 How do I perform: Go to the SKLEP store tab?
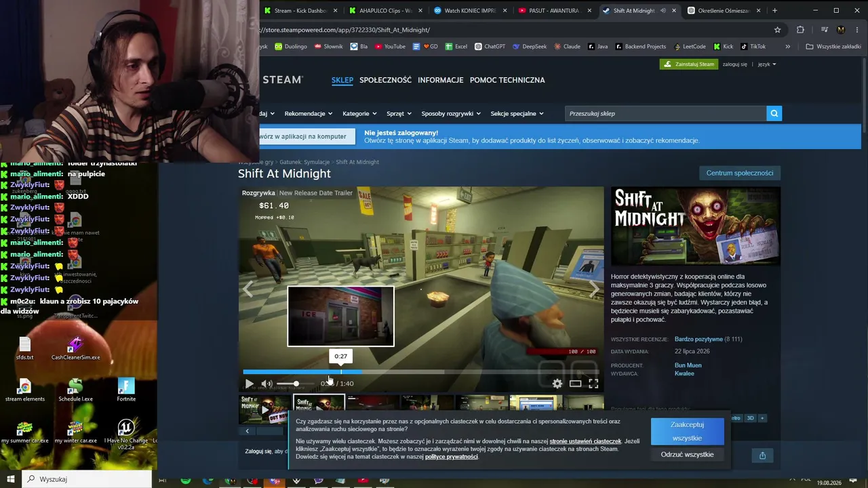point(342,80)
